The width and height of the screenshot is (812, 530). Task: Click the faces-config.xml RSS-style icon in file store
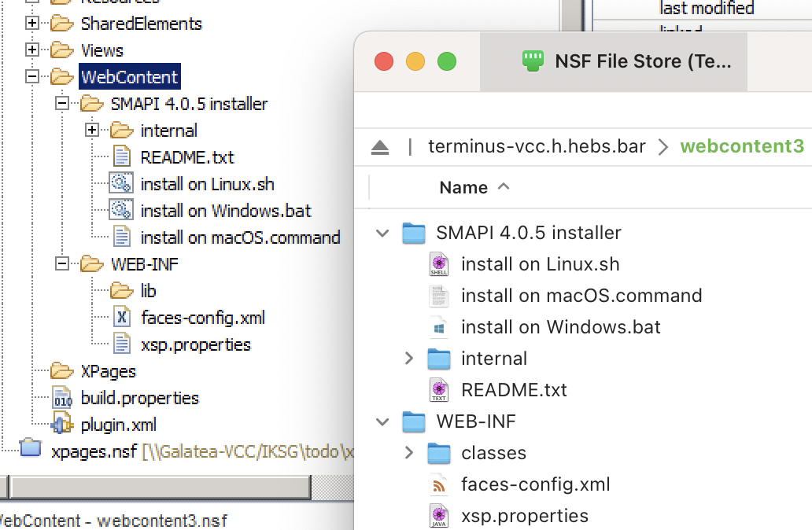439,484
